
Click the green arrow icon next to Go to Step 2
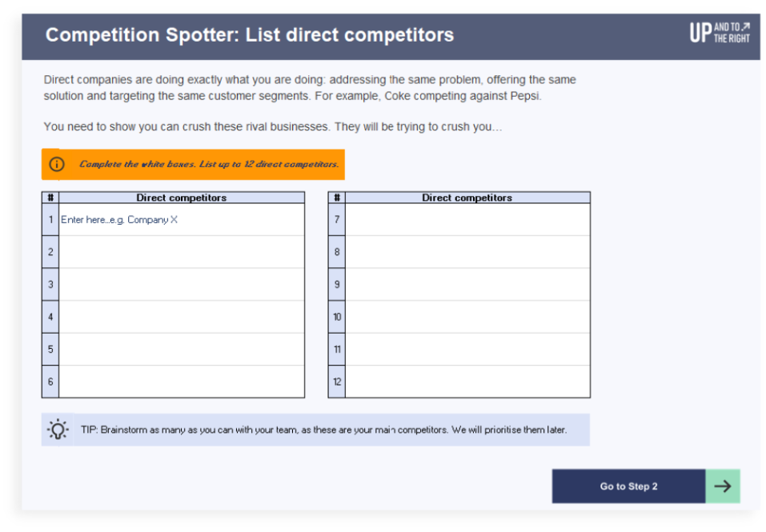click(x=723, y=486)
